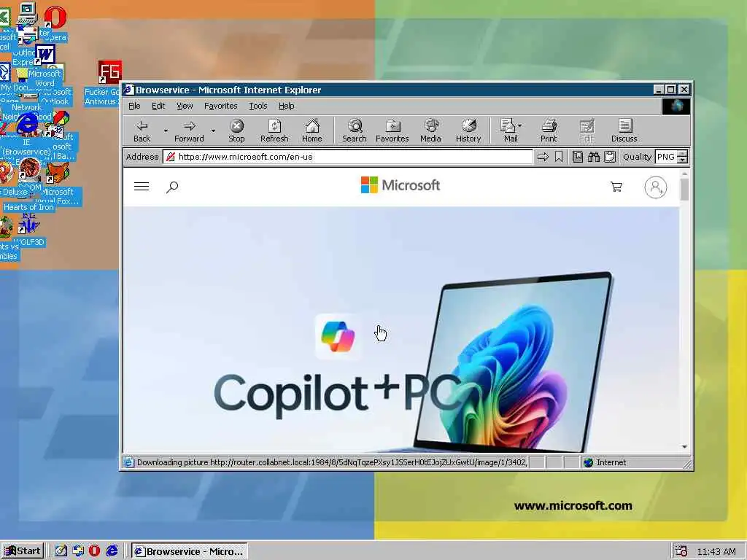Lower the Quality spinner with the down arrow
Image resolution: width=747 pixels, height=560 pixels.
click(683, 160)
